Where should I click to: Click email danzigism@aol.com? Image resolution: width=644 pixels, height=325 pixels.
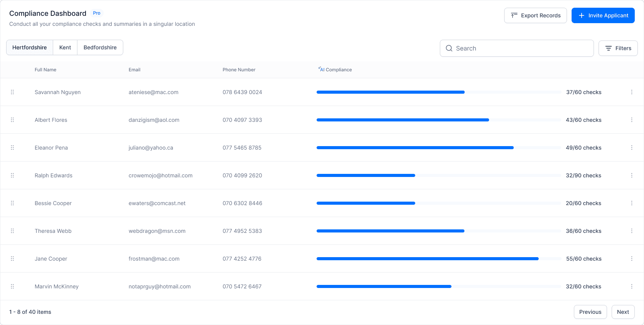tap(154, 120)
